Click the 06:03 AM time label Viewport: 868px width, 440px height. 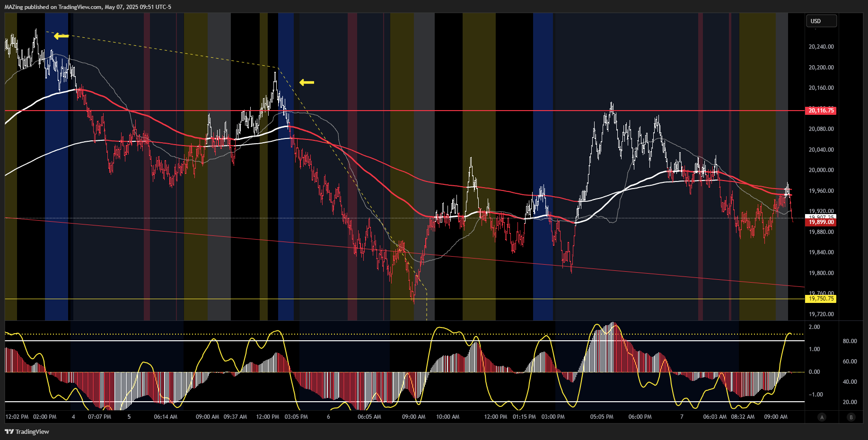715,417
